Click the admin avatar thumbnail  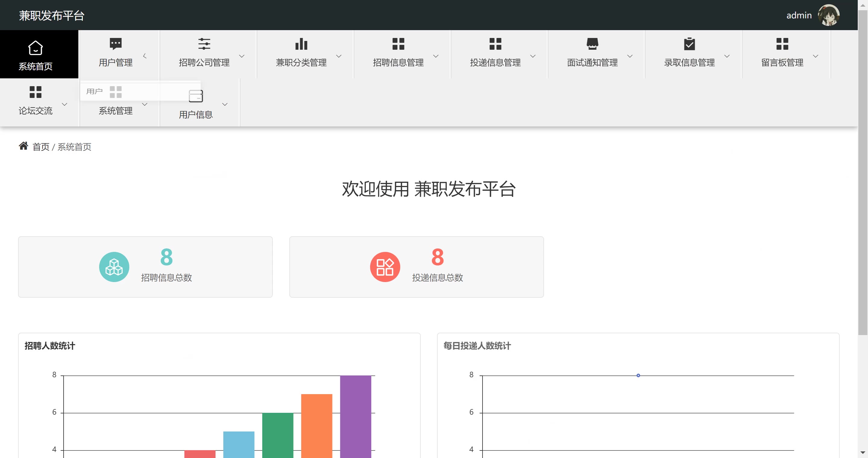click(829, 15)
